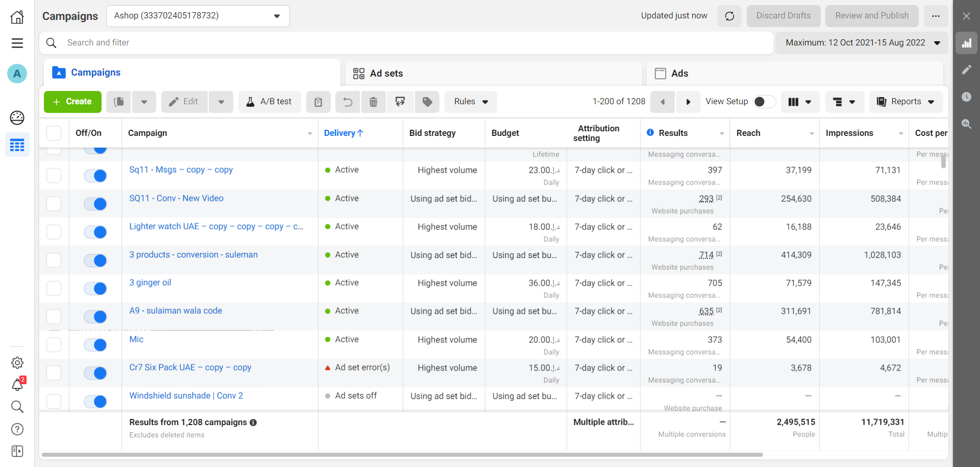Click the green Create button
980x467 pixels.
(72, 102)
